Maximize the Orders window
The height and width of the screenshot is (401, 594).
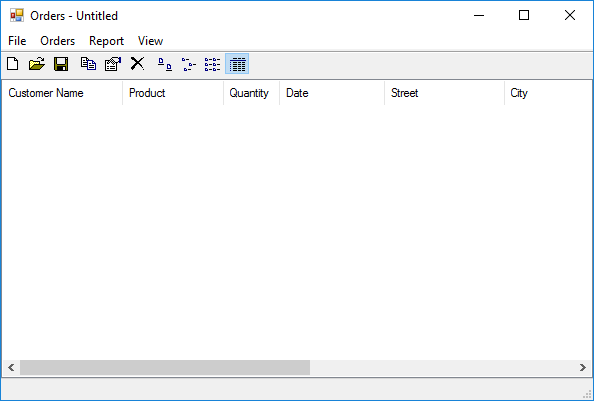pos(524,16)
